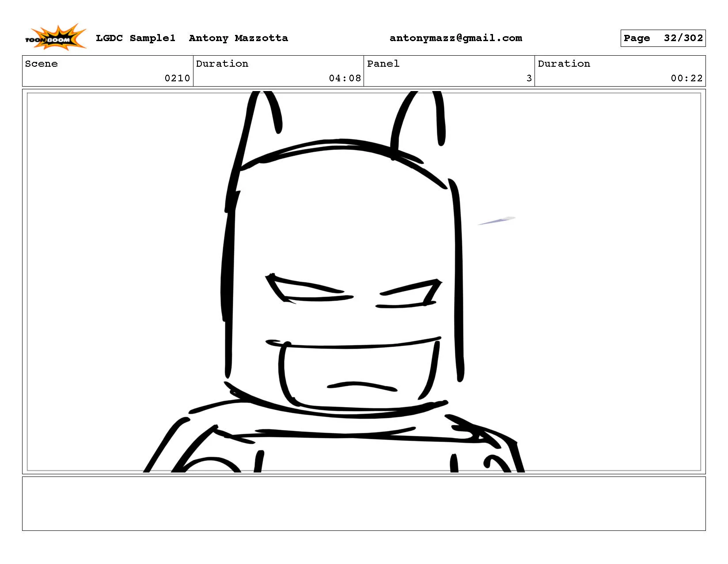The image size is (728, 564).
Task: Click the 'Scene' header label
Action: pos(42,64)
